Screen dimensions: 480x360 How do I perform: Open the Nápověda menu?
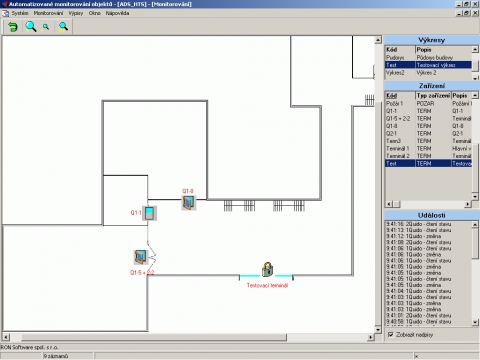pos(117,13)
